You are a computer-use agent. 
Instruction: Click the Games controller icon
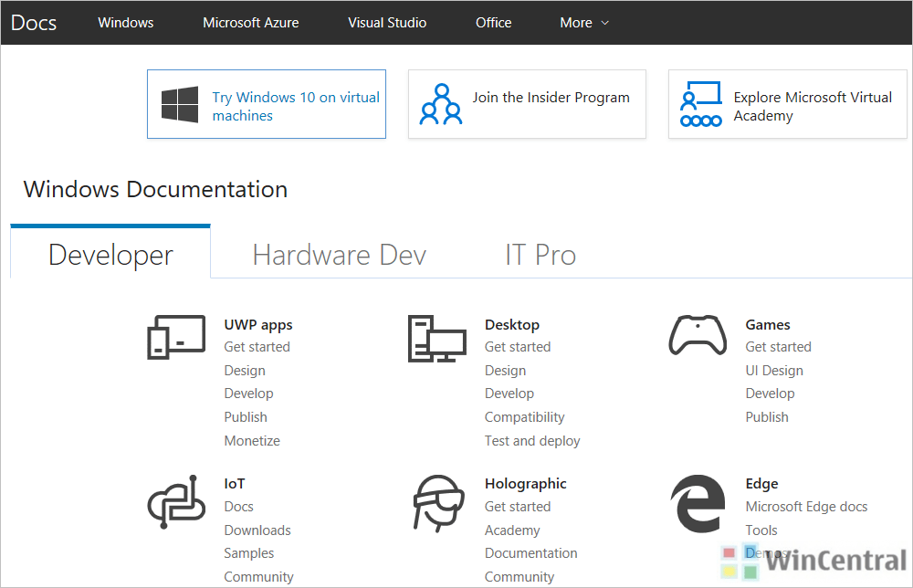(698, 335)
